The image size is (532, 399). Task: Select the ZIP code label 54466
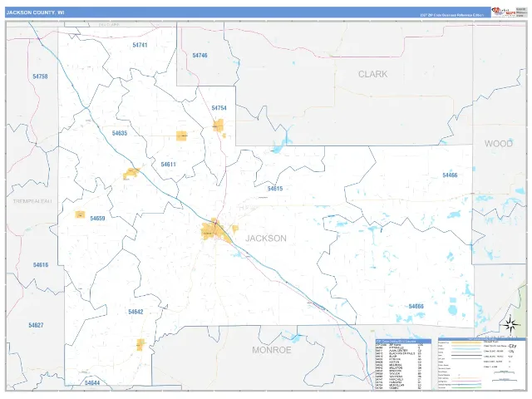tap(450, 175)
